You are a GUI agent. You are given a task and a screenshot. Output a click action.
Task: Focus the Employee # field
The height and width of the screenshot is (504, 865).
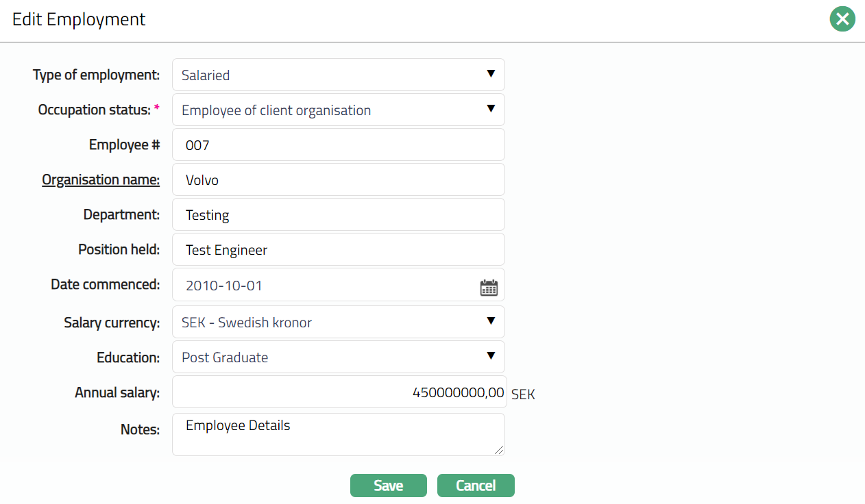tap(338, 145)
